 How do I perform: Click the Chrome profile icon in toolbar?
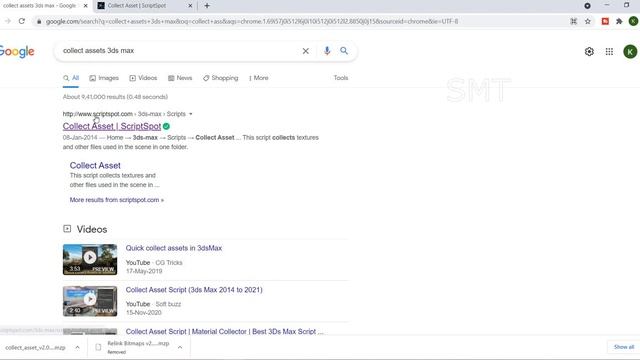(633, 21)
